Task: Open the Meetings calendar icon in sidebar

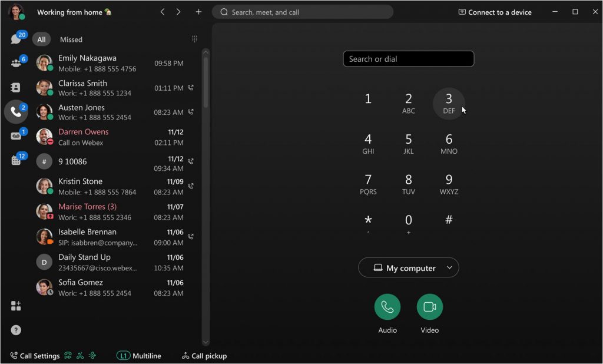Action: click(x=16, y=160)
